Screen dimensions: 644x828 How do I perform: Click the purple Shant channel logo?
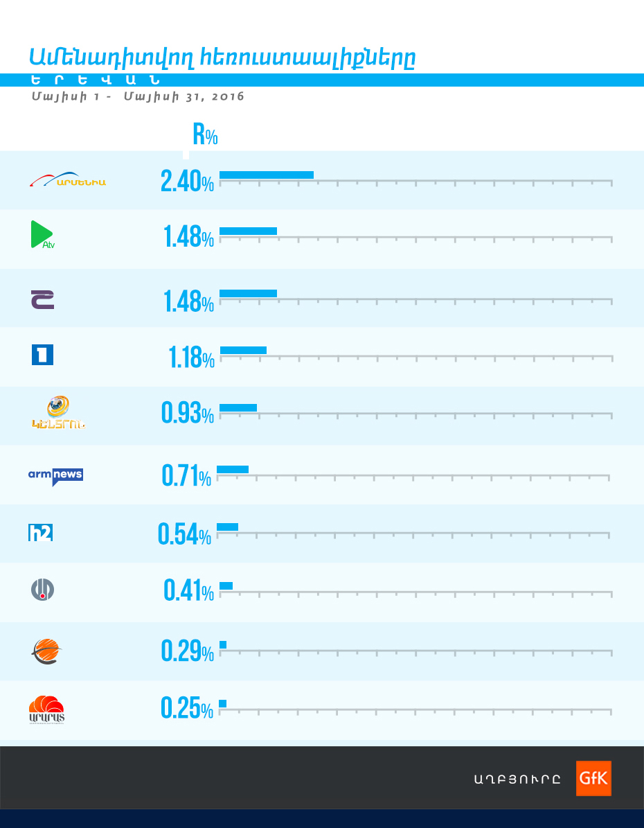42,299
